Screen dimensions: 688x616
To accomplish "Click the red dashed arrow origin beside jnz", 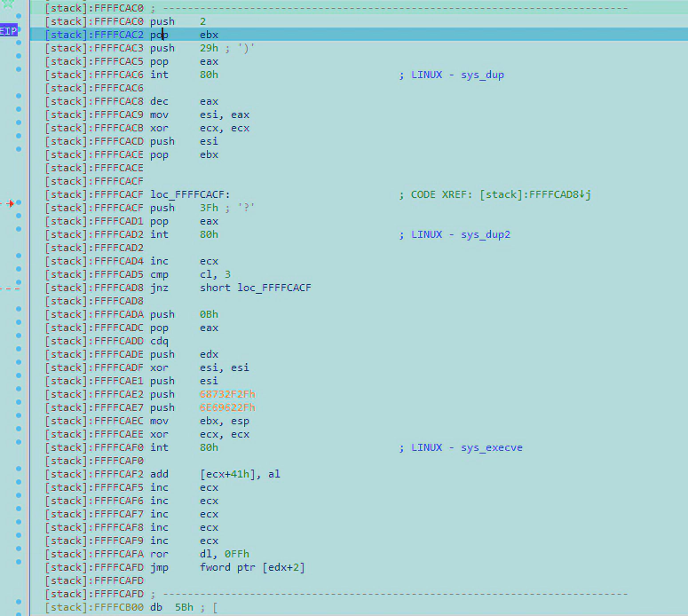I will pos(10,288).
